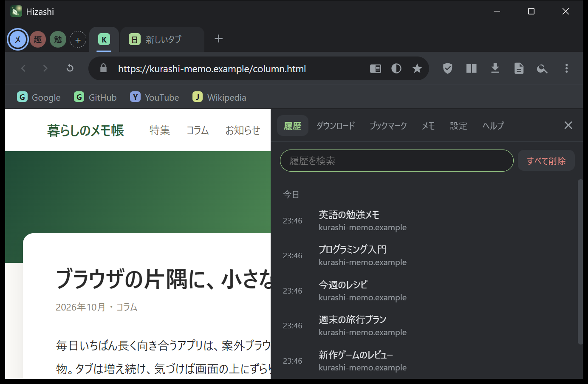Open the YouTube bookmark
The image size is (588, 384).
(x=155, y=97)
